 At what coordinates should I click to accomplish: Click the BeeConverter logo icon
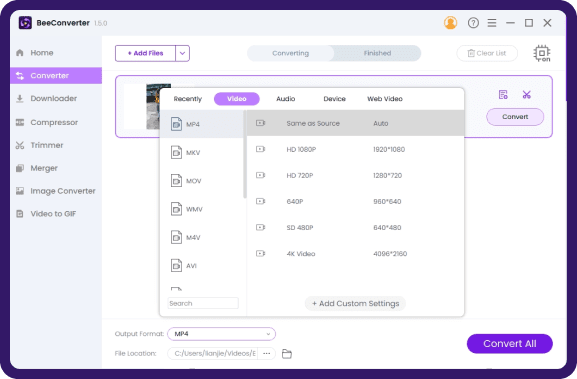click(x=25, y=23)
